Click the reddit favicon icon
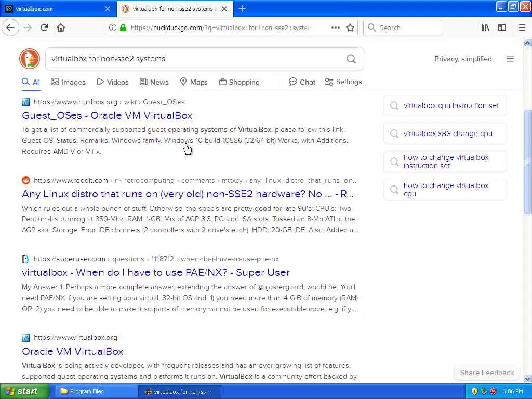The width and height of the screenshot is (532, 399). tap(26, 180)
